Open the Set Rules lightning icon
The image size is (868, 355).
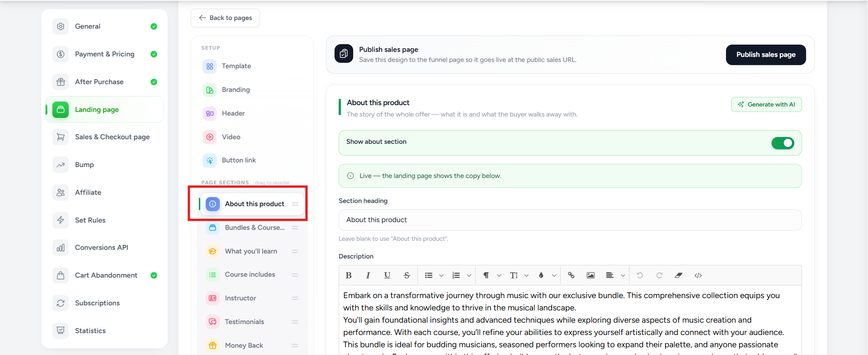point(61,220)
